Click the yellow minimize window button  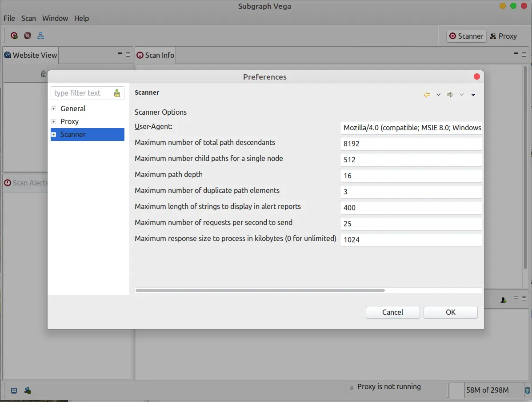pyautogui.click(x=503, y=6)
